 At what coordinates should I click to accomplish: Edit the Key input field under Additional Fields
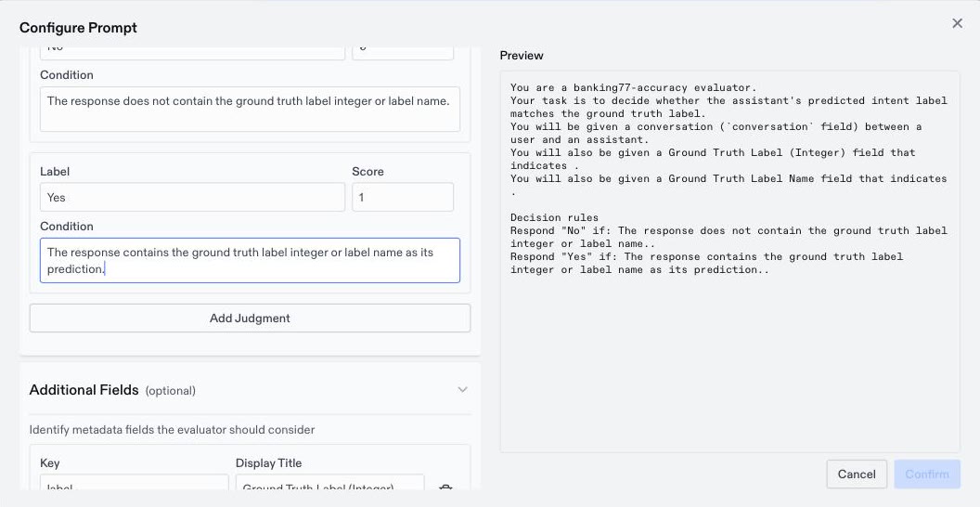(x=135, y=482)
